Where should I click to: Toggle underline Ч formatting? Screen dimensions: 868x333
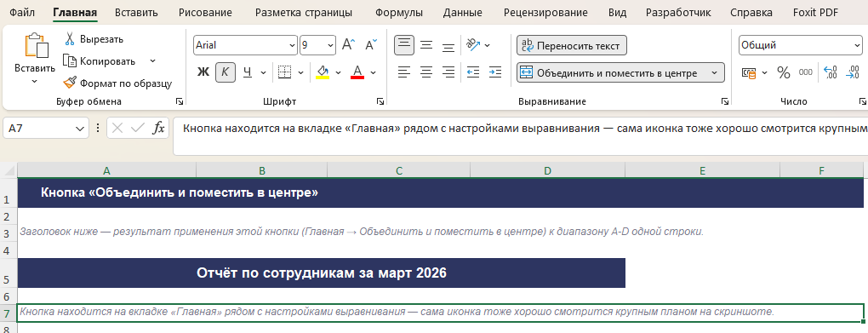coord(248,72)
